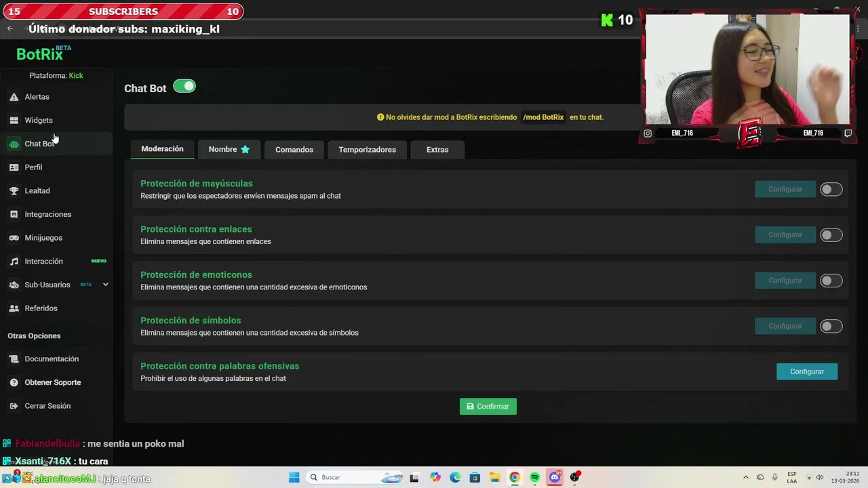Viewport: 868px width, 488px height.
Task: Click the Plataforma: Kick label
Action: coord(56,76)
